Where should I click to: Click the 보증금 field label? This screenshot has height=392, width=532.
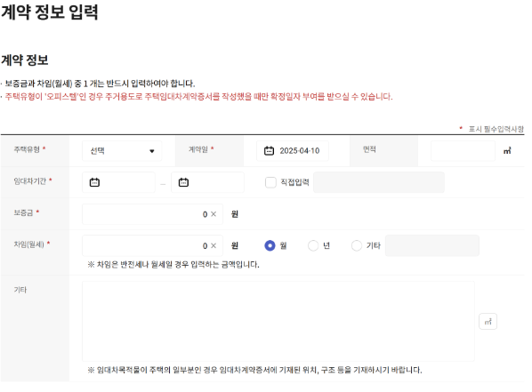23,212
